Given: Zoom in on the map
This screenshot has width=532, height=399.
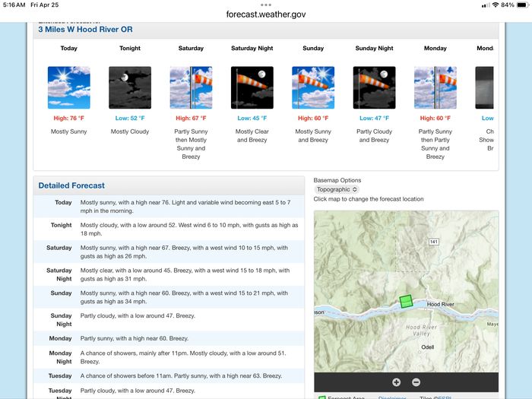Looking at the screenshot, I should [x=397, y=382].
